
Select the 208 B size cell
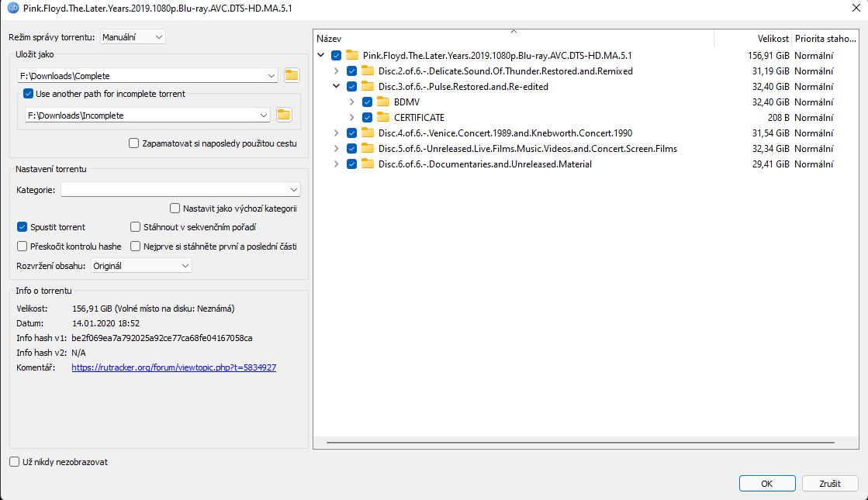click(778, 117)
